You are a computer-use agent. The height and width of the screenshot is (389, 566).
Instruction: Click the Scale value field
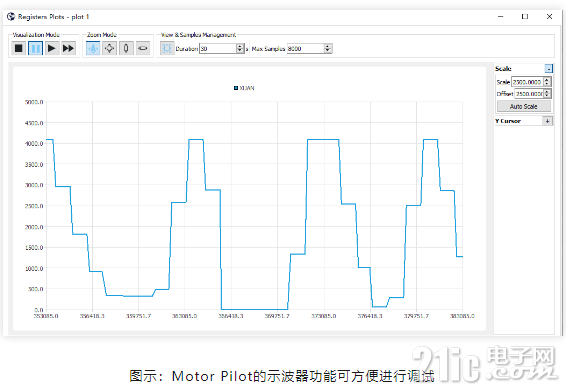click(527, 82)
